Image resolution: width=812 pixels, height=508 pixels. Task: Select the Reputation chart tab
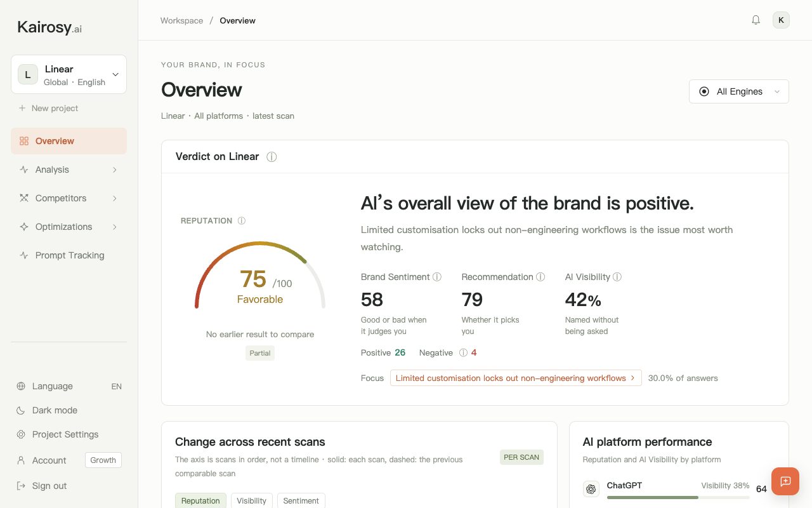pyautogui.click(x=200, y=500)
